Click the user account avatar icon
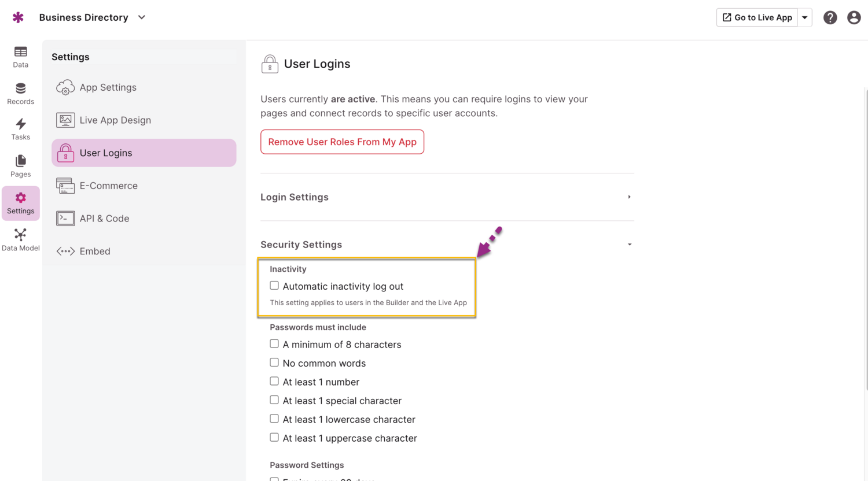868x481 pixels. (854, 17)
